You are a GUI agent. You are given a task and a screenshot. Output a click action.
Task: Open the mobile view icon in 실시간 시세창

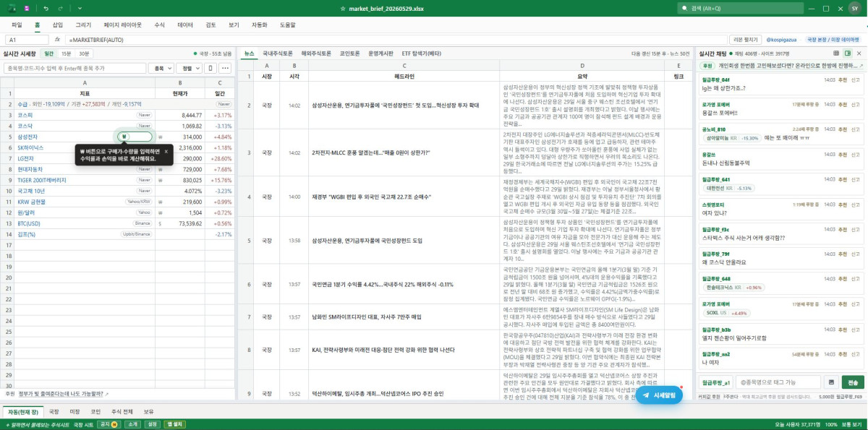[x=210, y=68]
